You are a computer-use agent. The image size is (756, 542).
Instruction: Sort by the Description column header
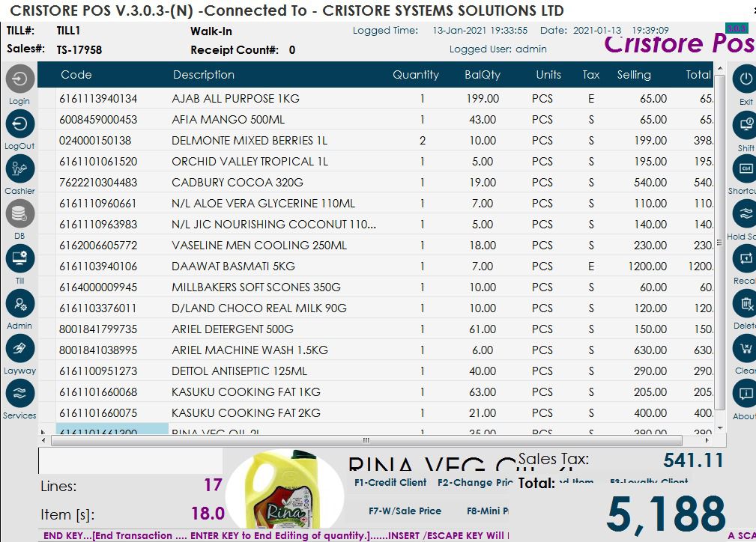203,75
